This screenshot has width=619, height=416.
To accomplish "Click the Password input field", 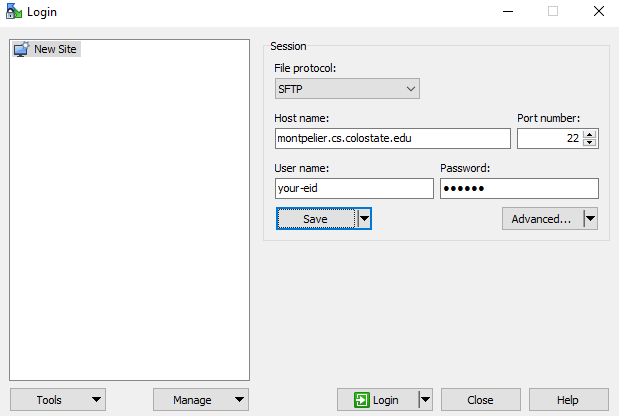I will (x=518, y=188).
